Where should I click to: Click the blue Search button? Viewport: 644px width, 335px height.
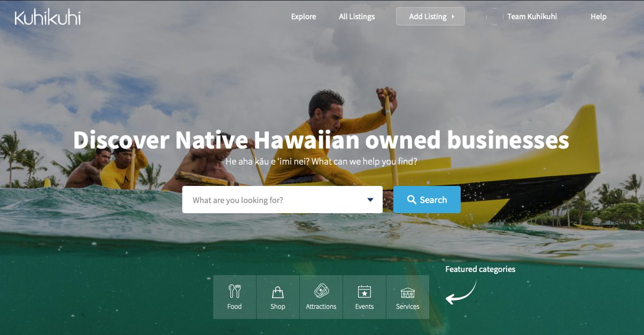click(x=427, y=200)
